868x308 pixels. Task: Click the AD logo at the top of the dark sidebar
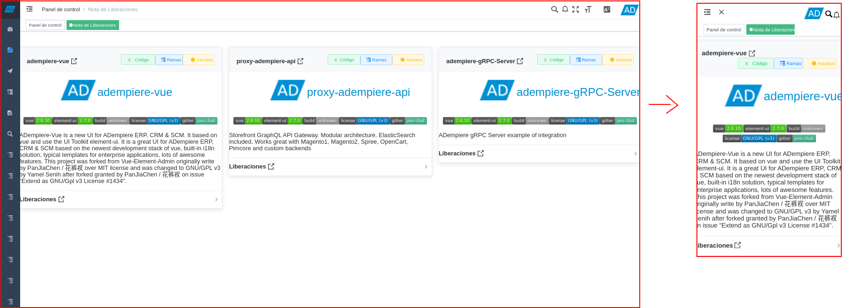[x=10, y=9]
